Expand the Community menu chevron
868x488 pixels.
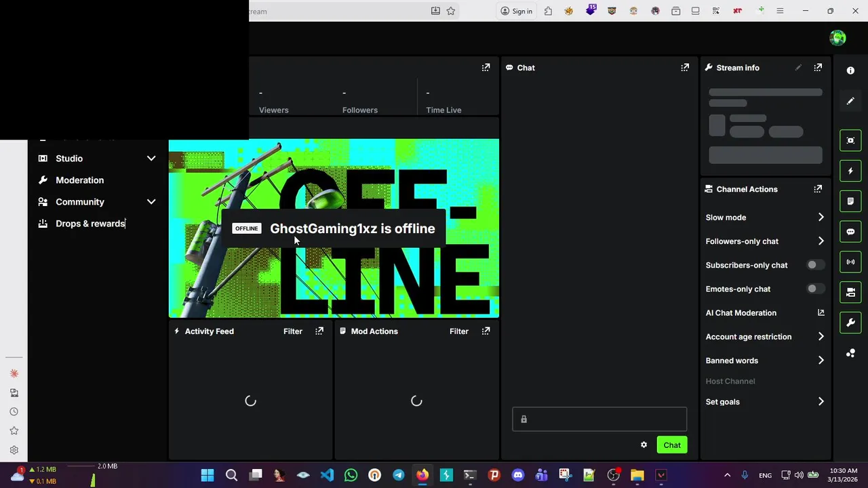pos(151,202)
